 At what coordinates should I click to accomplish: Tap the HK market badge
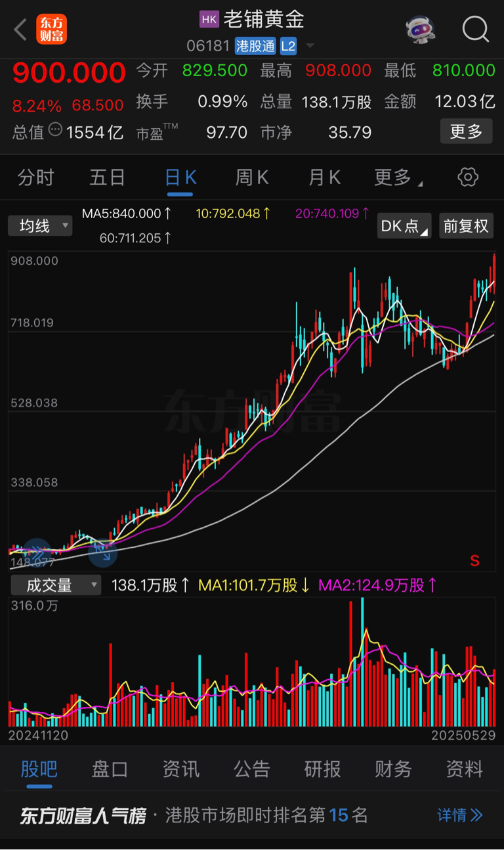coord(209,20)
